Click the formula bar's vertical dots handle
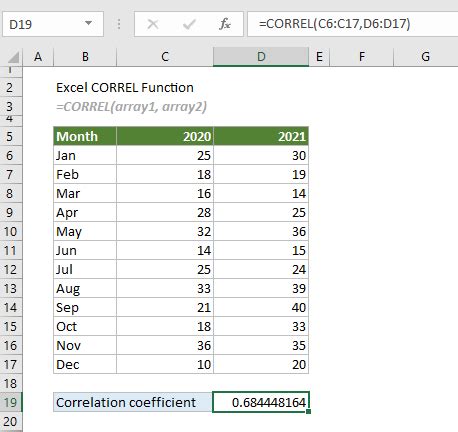The image size is (458, 432). click(119, 24)
